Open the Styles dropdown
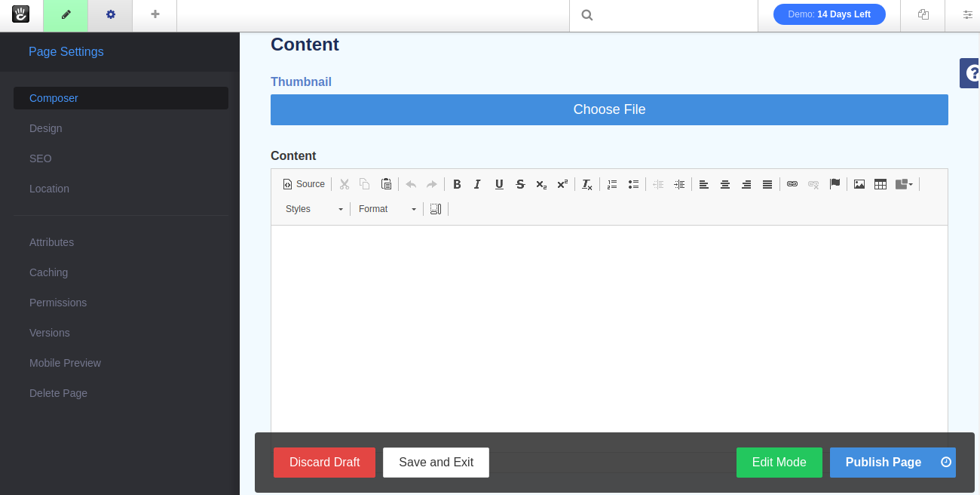 click(314, 209)
